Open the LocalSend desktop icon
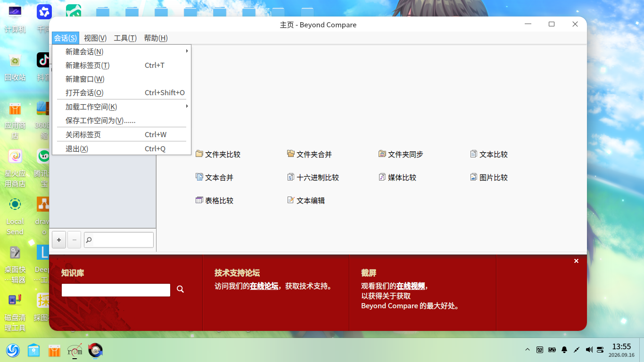Image resolution: width=644 pixels, height=362 pixels. tap(15, 216)
